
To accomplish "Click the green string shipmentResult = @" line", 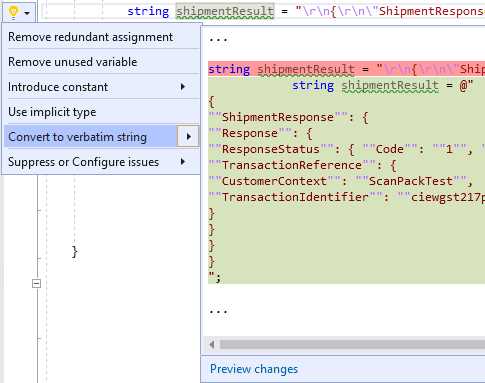I will pos(382,85).
